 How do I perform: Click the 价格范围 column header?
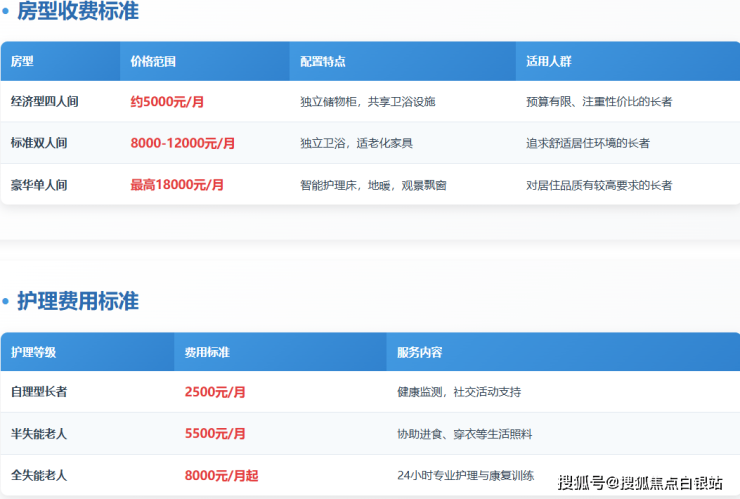pos(153,61)
